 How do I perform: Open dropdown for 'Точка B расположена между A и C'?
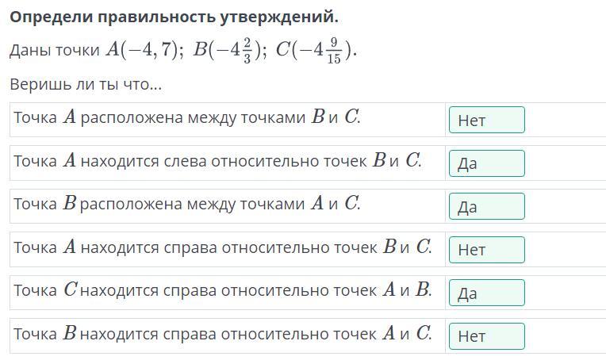(x=486, y=206)
